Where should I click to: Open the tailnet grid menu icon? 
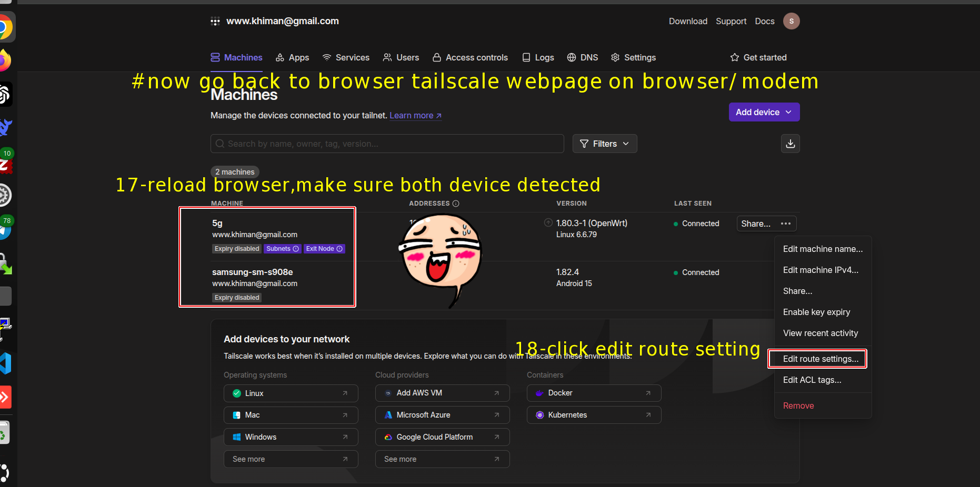pyautogui.click(x=215, y=21)
